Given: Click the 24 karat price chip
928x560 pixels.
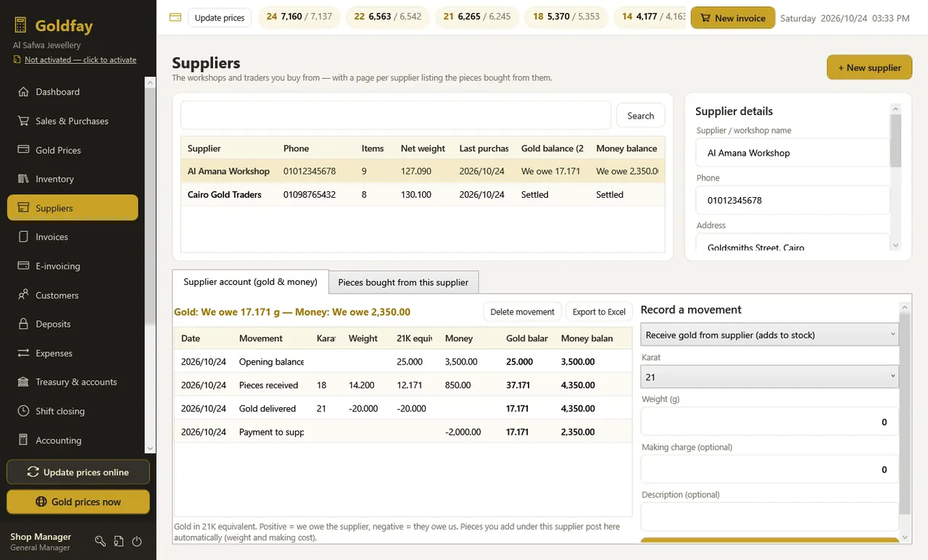Looking at the screenshot, I should pos(299,17).
